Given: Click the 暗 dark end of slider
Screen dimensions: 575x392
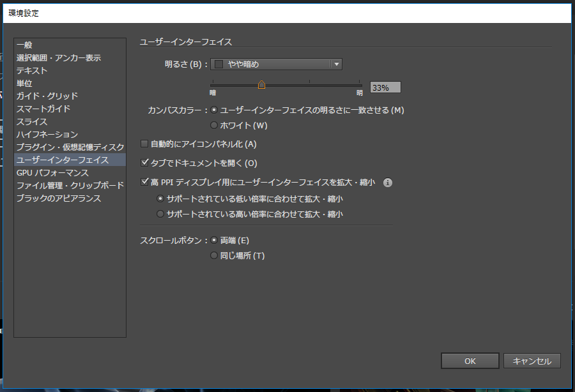Looking at the screenshot, I should point(213,93).
